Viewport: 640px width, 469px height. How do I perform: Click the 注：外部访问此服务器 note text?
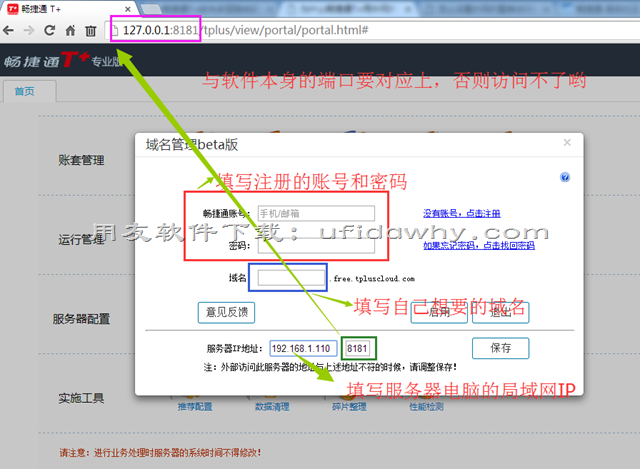(x=330, y=367)
